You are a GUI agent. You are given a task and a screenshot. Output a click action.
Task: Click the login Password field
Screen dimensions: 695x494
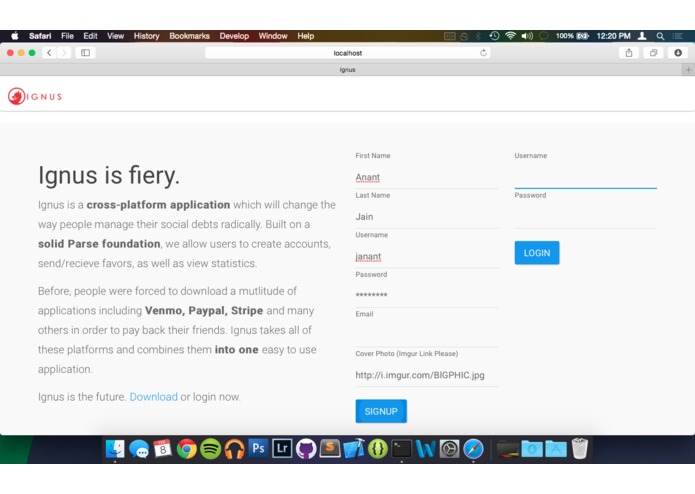[586, 217]
